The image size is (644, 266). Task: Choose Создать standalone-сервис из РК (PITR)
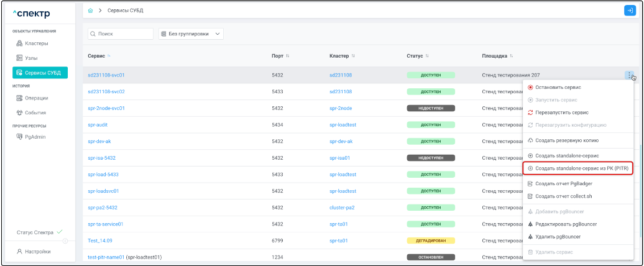[x=577, y=168]
